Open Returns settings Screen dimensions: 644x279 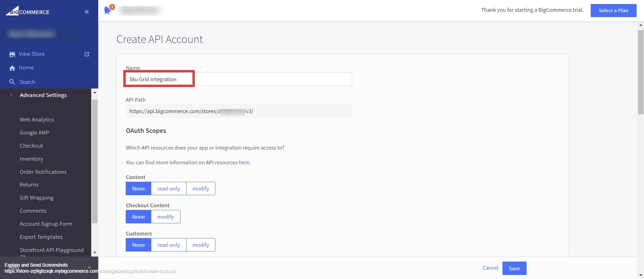click(29, 184)
